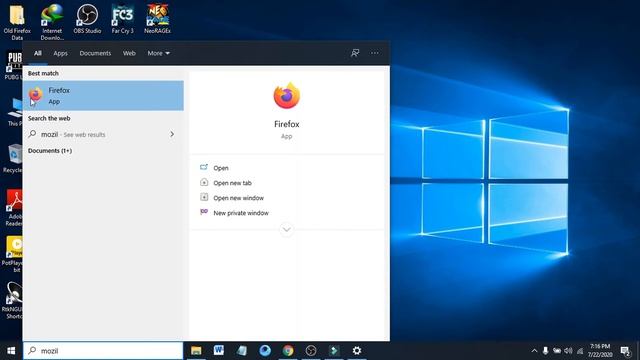This screenshot has width=640, height=360.
Task: Launch Far Cry 3 desktop shortcut
Action: [122, 19]
